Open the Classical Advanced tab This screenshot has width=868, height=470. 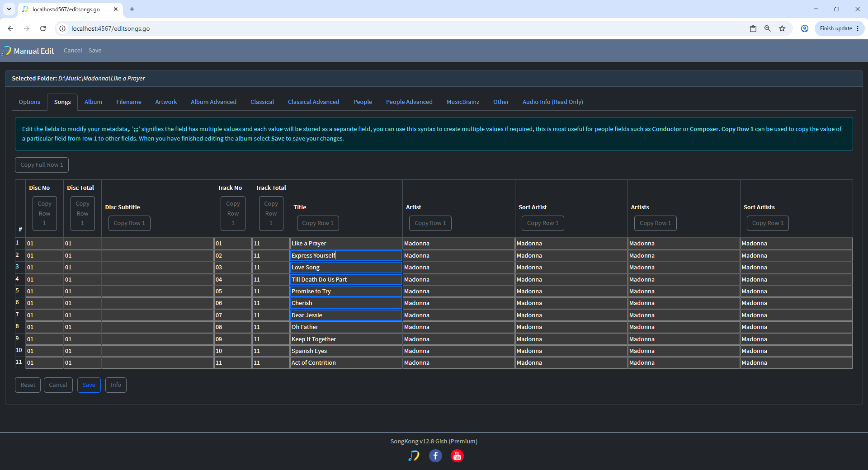point(313,102)
